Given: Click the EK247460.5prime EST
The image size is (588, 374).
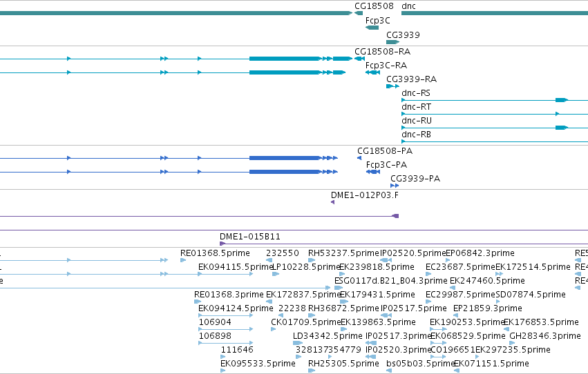Looking at the screenshot, I should (x=487, y=281).
